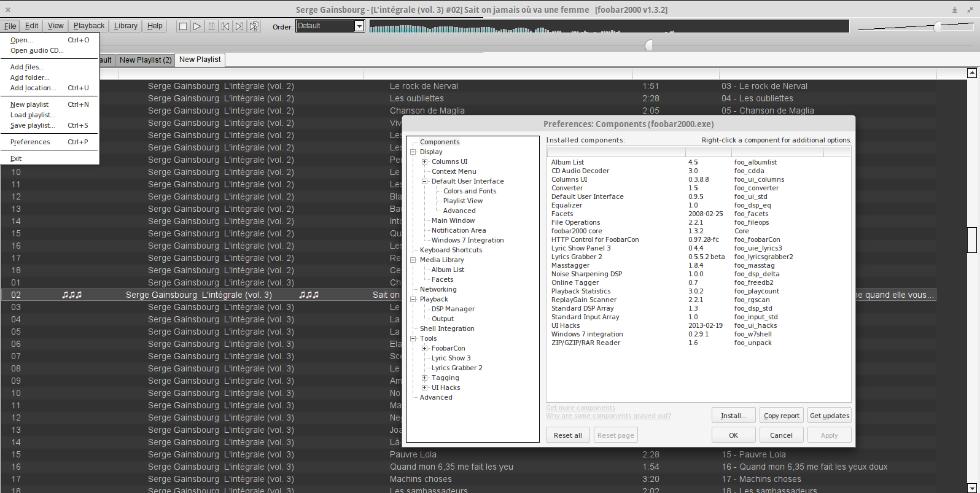Viewport: 980px width, 493px height.
Task: Choose Preferences from the File menu
Action: click(x=30, y=142)
